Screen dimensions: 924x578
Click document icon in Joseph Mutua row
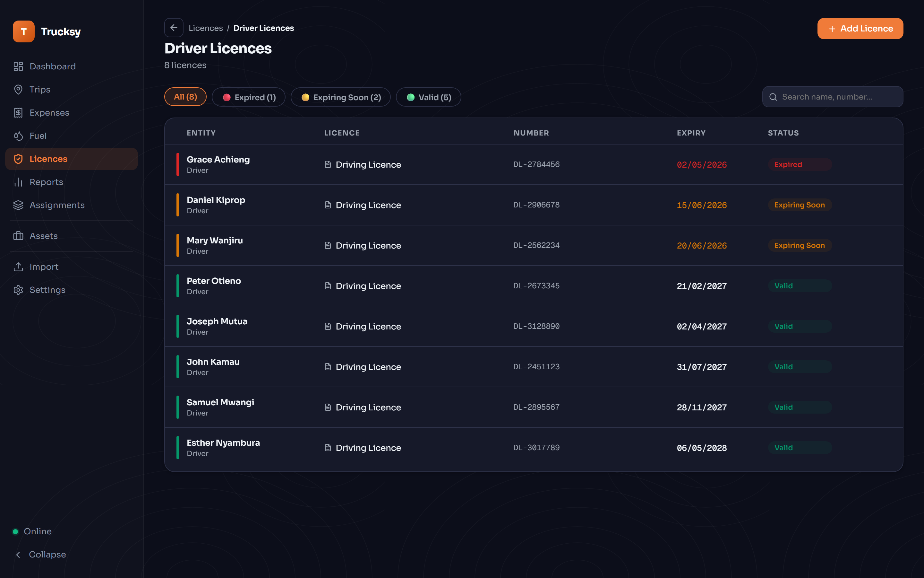[328, 327]
